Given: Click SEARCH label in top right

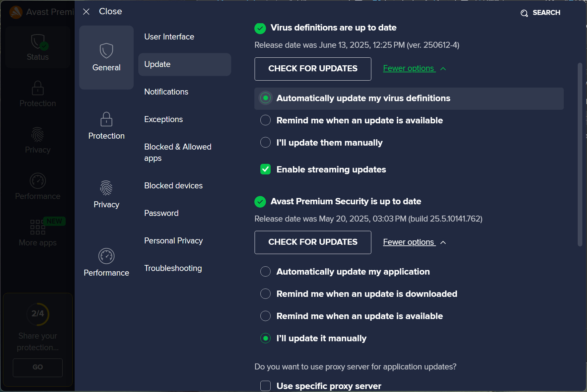Looking at the screenshot, I should [x=546, y=13].
